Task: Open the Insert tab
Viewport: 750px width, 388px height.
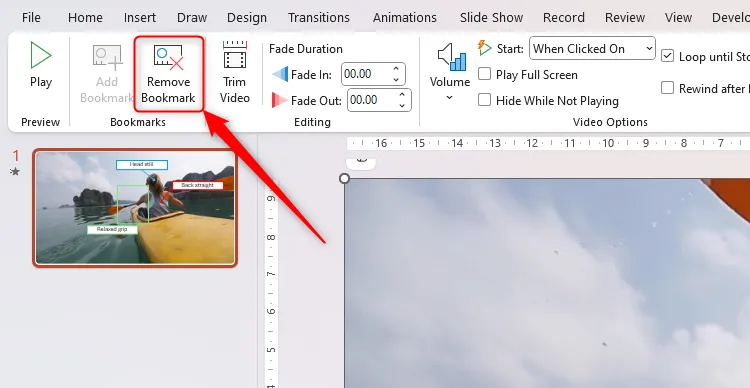Action: coord(140,18)
